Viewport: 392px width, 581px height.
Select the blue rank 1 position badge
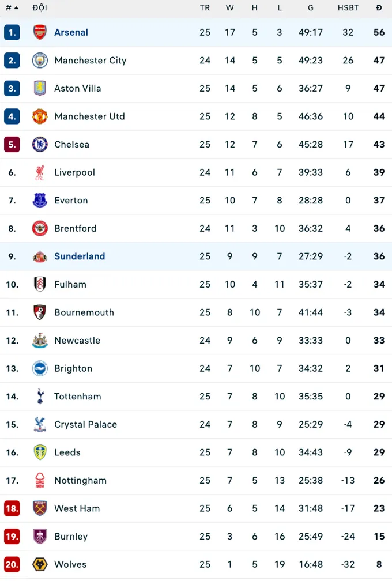pos(12,32)
